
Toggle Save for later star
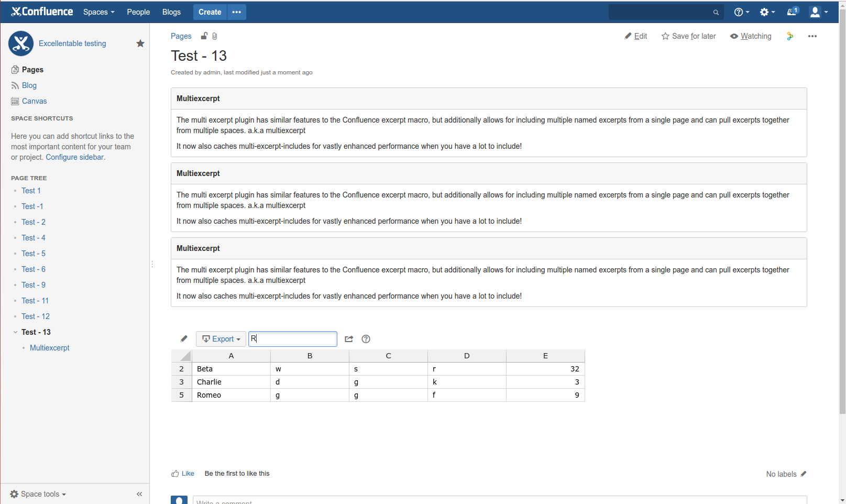[688, 36]
